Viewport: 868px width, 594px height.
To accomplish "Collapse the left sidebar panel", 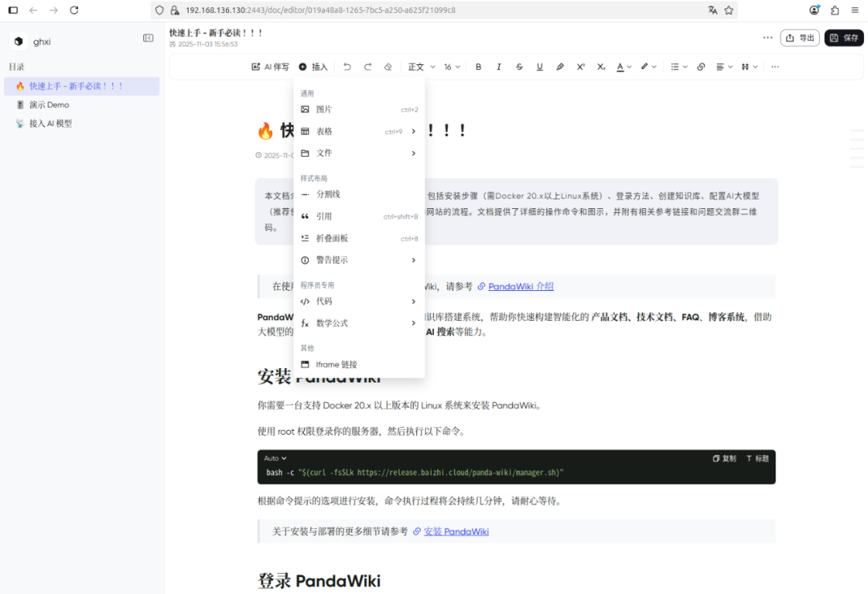I will 149,39.
